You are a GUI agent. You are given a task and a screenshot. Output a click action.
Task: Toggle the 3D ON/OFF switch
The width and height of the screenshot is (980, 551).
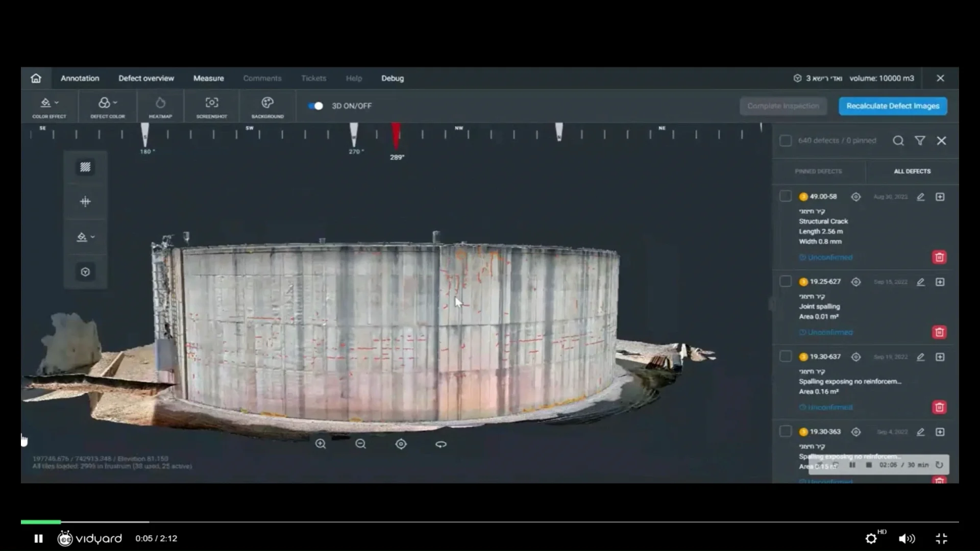[316, 106]
